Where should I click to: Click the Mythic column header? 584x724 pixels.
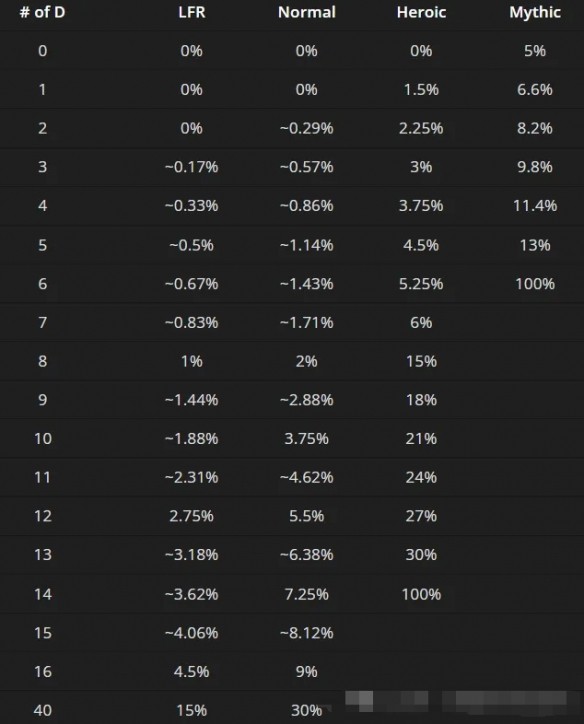(x=535, y=12)
